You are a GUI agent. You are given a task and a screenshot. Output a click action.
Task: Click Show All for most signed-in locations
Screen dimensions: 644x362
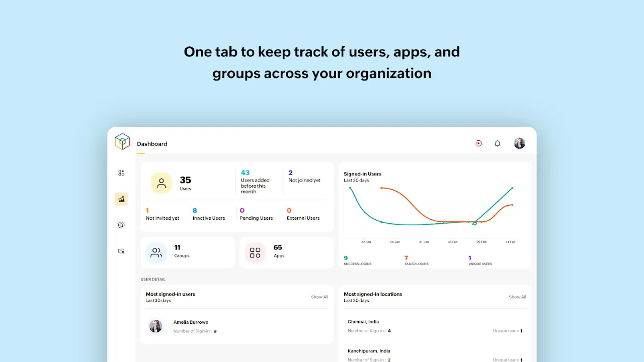tap(517, 297)
